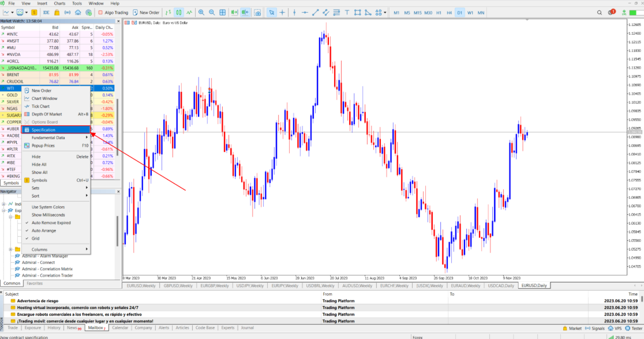Click the New Order toolbar button
This screenshot has width=644, height=339.
click(146, 13)
